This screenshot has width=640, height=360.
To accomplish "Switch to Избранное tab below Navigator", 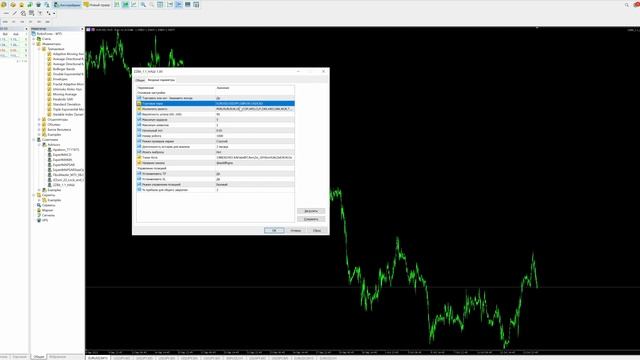I will pos(58,357).
